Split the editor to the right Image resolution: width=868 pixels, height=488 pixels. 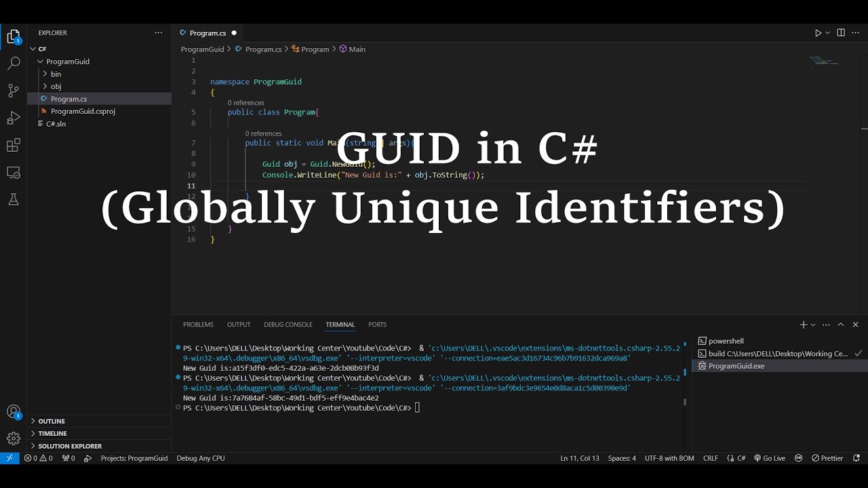coord(841,33)
